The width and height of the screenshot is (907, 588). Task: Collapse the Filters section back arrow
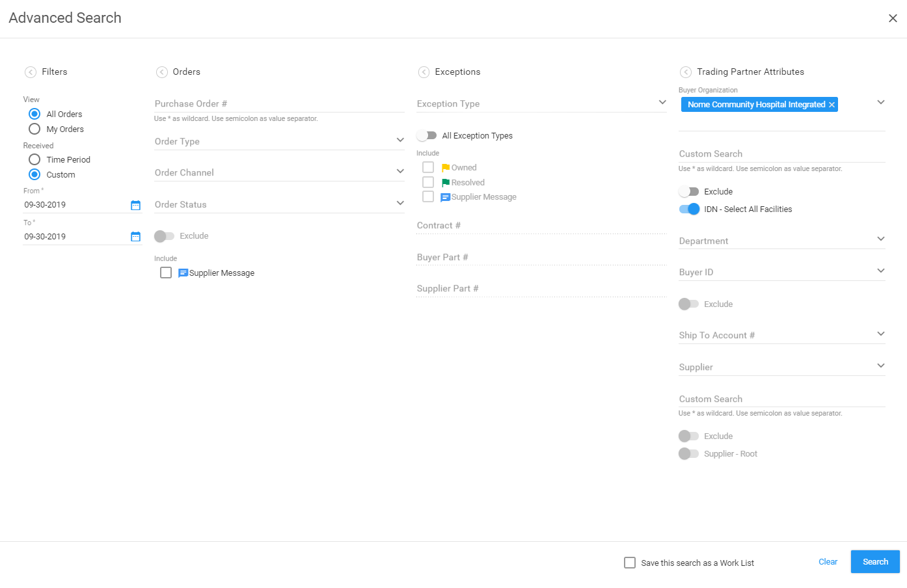point(31,72)
